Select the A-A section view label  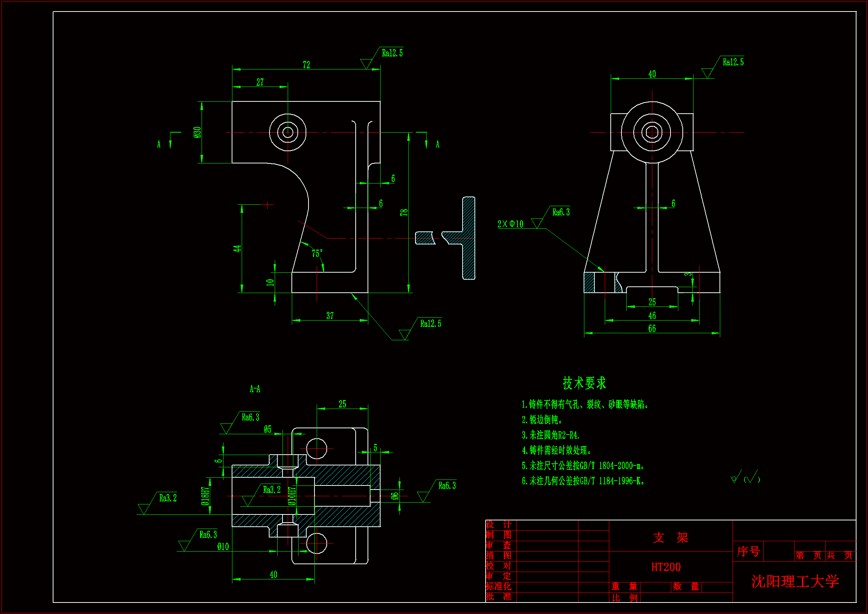[x=255, y=389]
